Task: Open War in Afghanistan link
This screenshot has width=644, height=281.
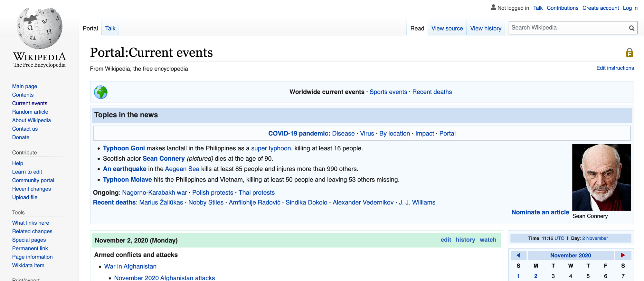Action: click(130, 266)
